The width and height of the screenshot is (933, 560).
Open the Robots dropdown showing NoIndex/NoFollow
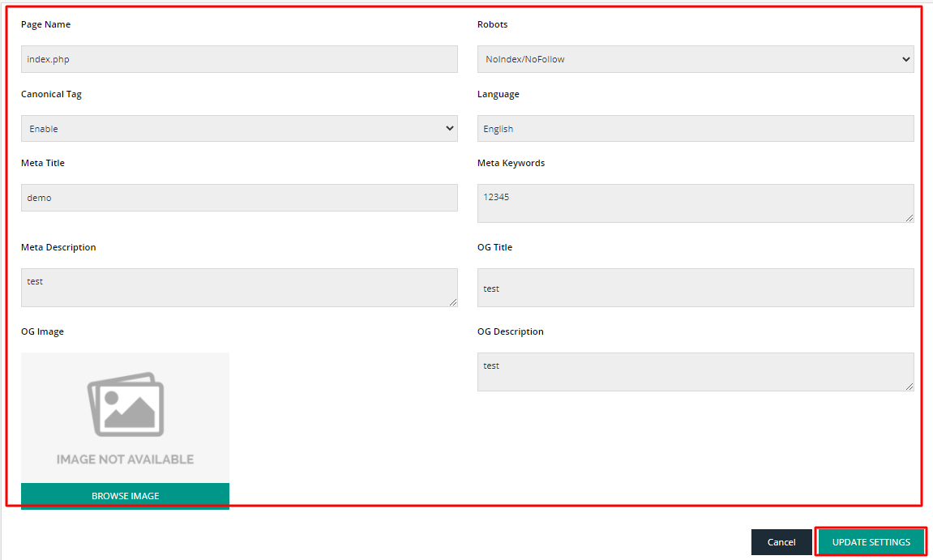695,59
